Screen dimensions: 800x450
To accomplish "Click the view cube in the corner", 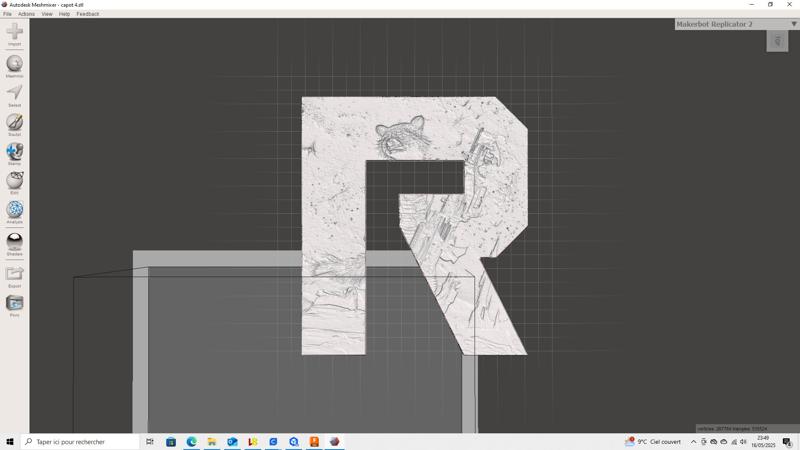I will (x=777, y=41).
